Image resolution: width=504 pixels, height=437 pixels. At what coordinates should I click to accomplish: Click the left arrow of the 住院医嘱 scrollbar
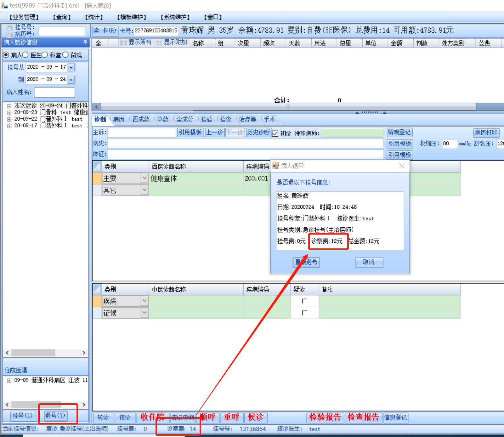tap(7, 405)
